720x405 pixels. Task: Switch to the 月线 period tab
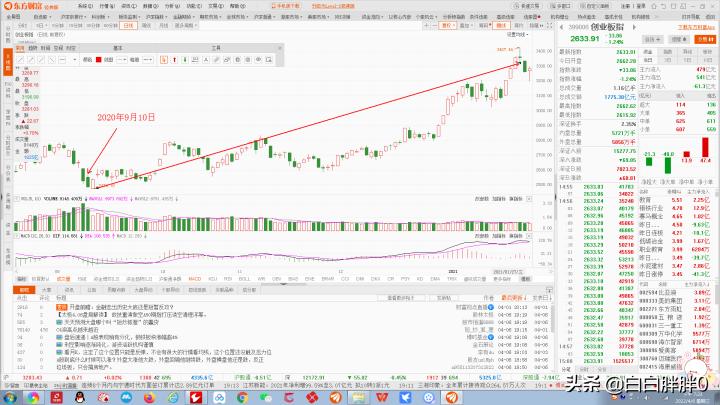pos(163,26)
